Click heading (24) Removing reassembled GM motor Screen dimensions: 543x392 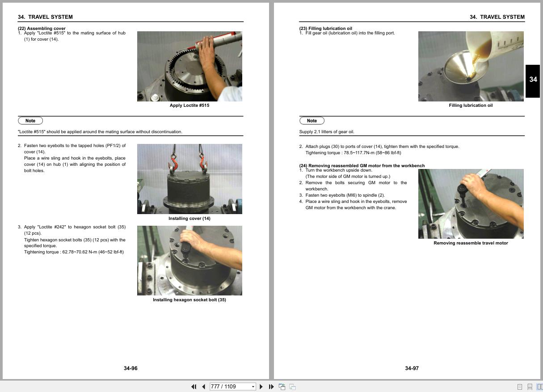[362, 166]
